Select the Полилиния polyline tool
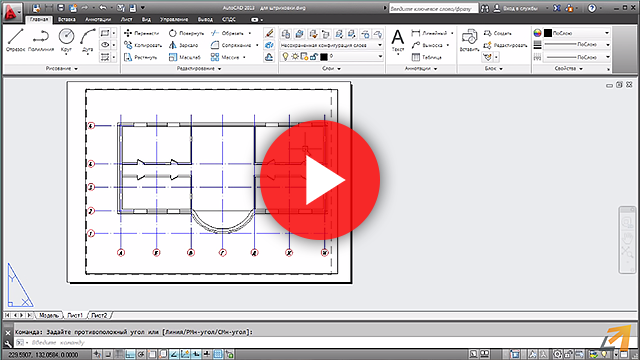This screenshot has height=360, width=640. 41,40
